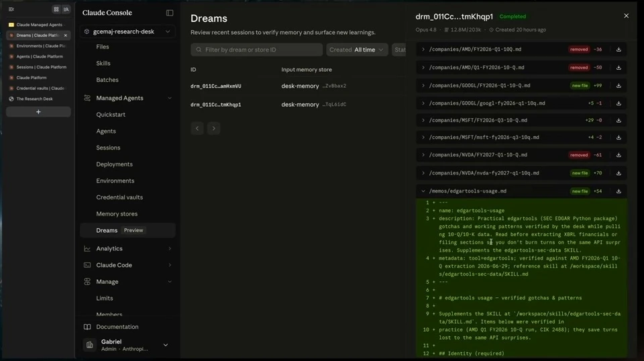The height and width of the screenshot is (361, 644).
Task: Toggle the browser sidebar menu icon
Action: pyautogui.click(x=11, y=9)
